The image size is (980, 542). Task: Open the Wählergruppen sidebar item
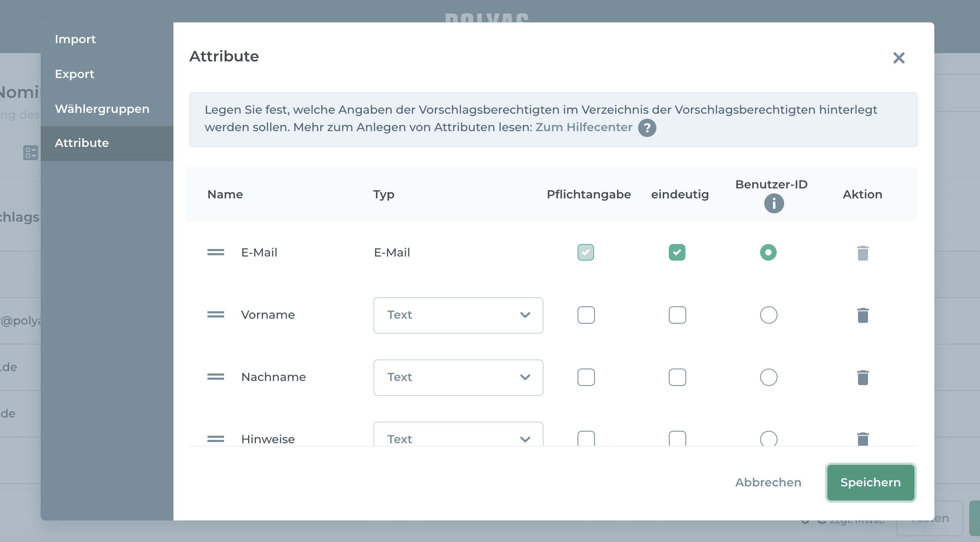click(x=102, y=109)
